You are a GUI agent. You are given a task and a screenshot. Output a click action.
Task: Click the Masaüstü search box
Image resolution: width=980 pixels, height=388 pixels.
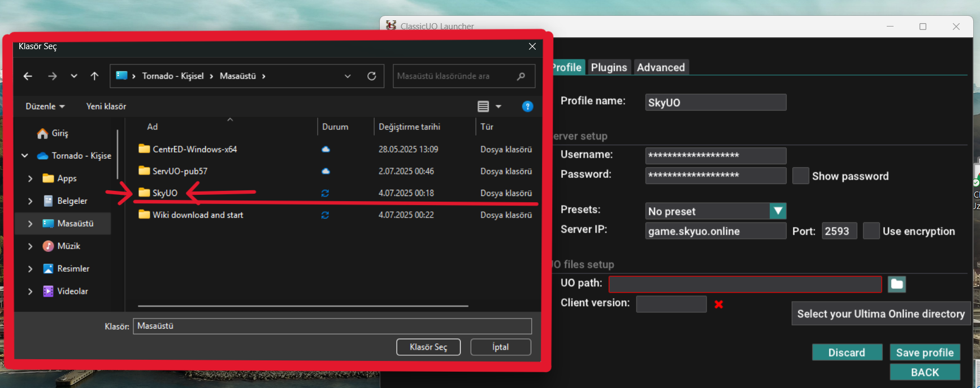click(x=463, y=76)
